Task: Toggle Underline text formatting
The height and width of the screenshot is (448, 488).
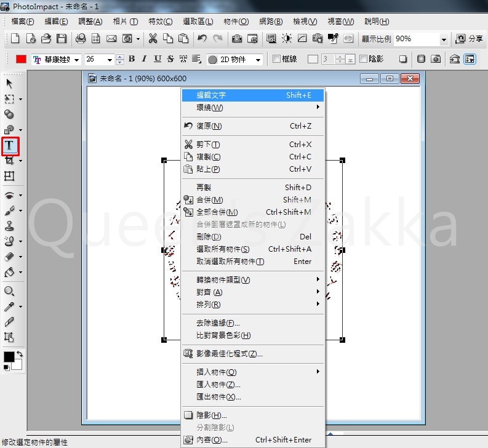Action: [x=158, y=58]
